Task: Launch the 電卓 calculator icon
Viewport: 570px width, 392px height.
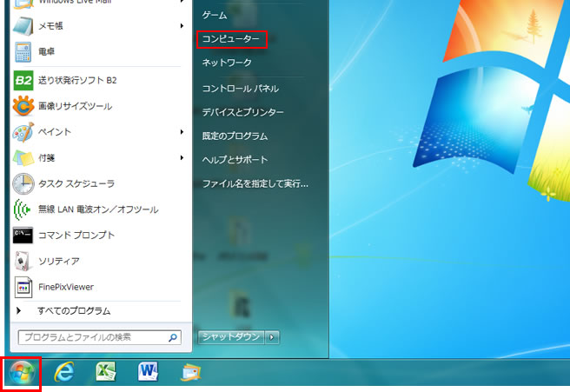Action: [23, 51]
